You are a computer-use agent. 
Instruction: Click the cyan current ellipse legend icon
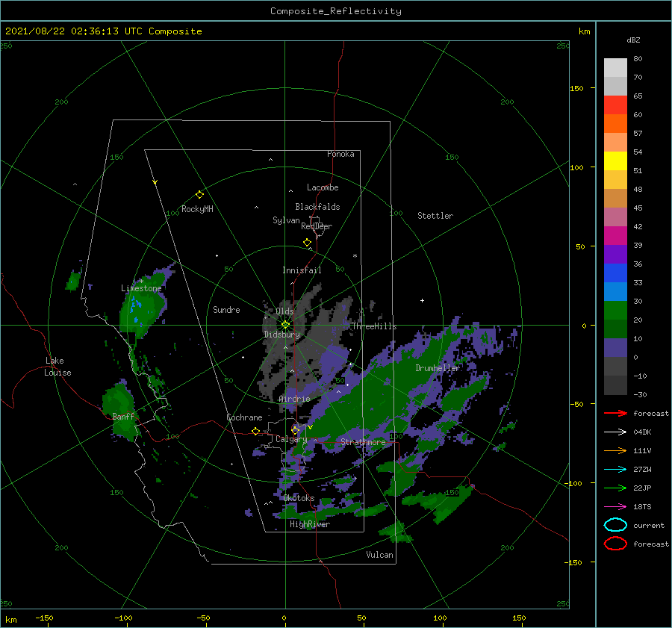click(x=616, y=525)
